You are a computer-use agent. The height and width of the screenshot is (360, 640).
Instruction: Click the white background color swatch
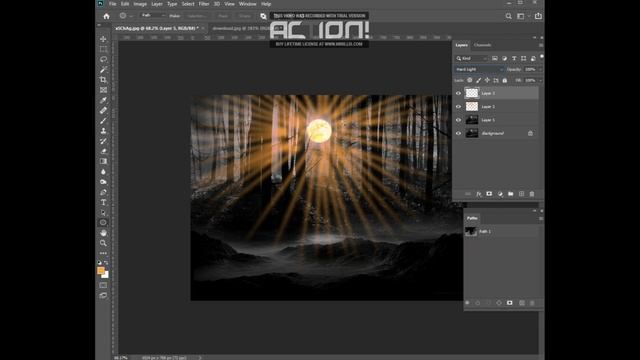(x=106, y=276)
